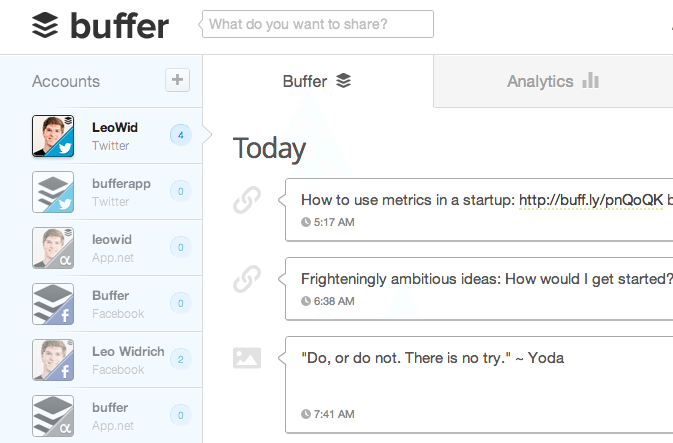The image size is (673, 443).
Task: Click the Buffer logo icon
Action: (46, 24)
